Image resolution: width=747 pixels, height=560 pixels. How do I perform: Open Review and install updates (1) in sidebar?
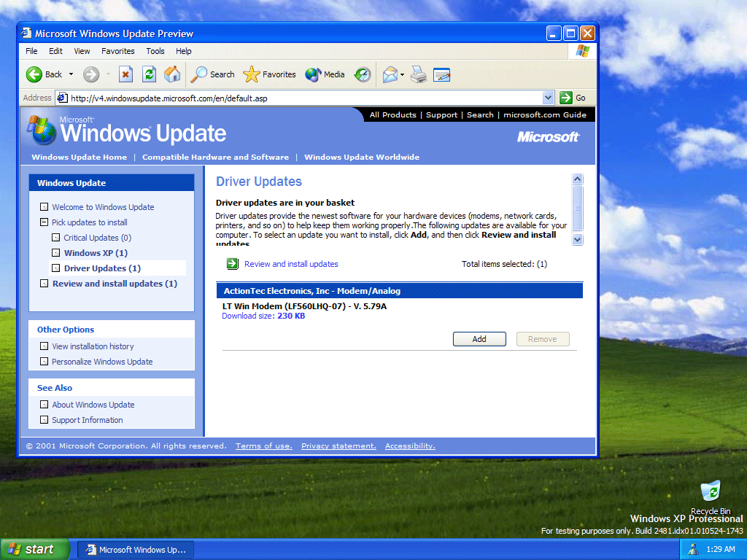coord(115,284)
